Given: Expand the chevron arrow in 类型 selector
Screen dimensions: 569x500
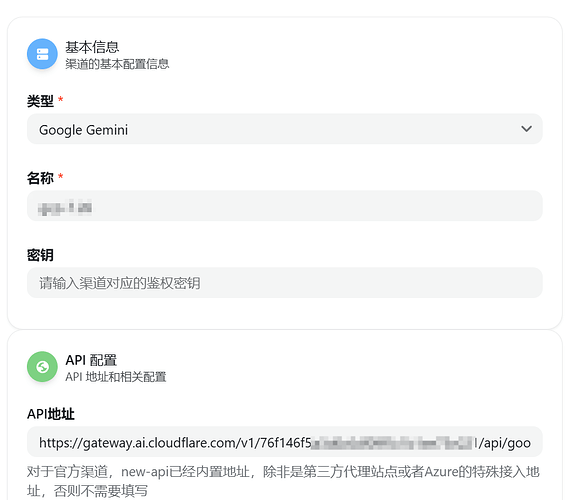Looking at the screenshot, I should click(x=526, y=129).
